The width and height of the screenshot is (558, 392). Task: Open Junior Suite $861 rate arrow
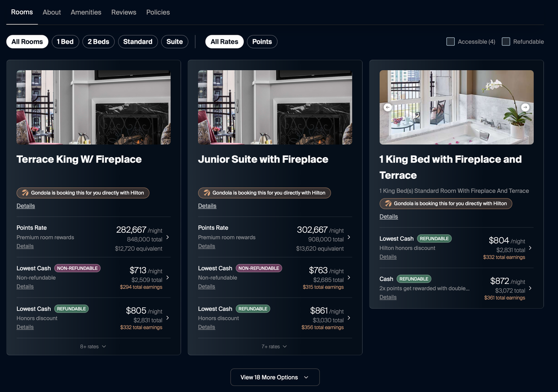[349, 318]
